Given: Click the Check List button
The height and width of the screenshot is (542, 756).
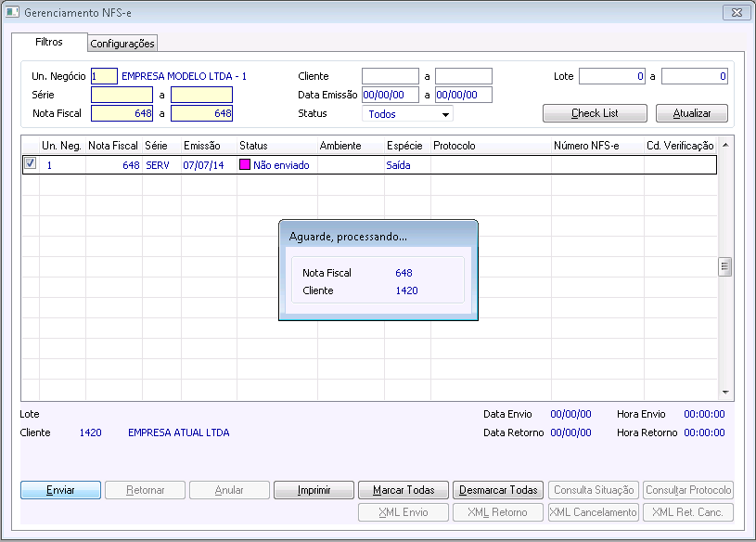Looking at the screenshot, I should coord(595,113).
